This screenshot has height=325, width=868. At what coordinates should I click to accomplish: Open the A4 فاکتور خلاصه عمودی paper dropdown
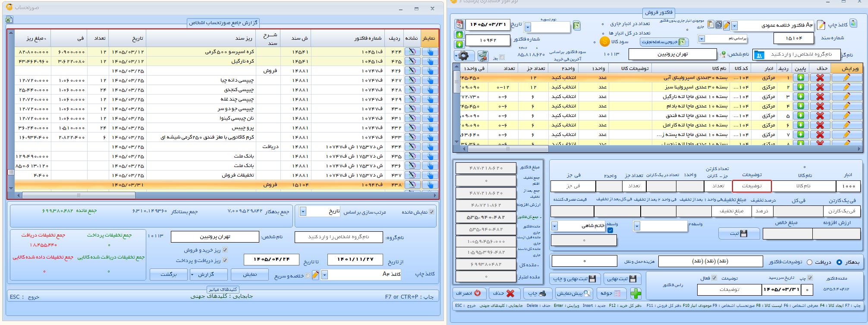click(734, 25)
